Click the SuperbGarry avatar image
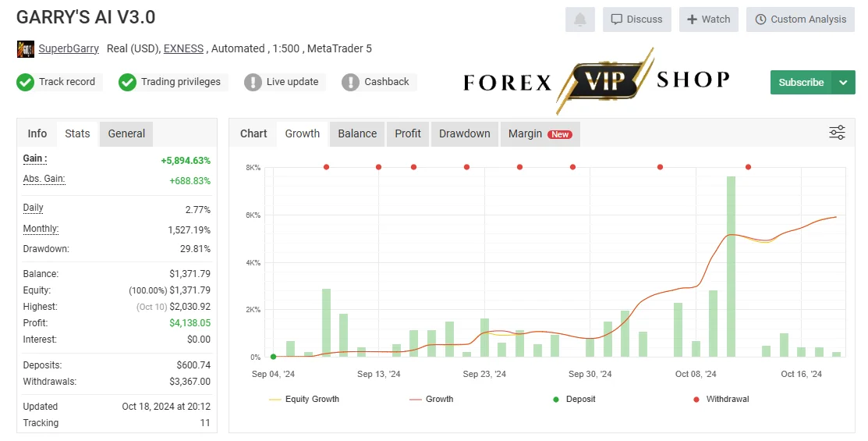 [26, 48]
